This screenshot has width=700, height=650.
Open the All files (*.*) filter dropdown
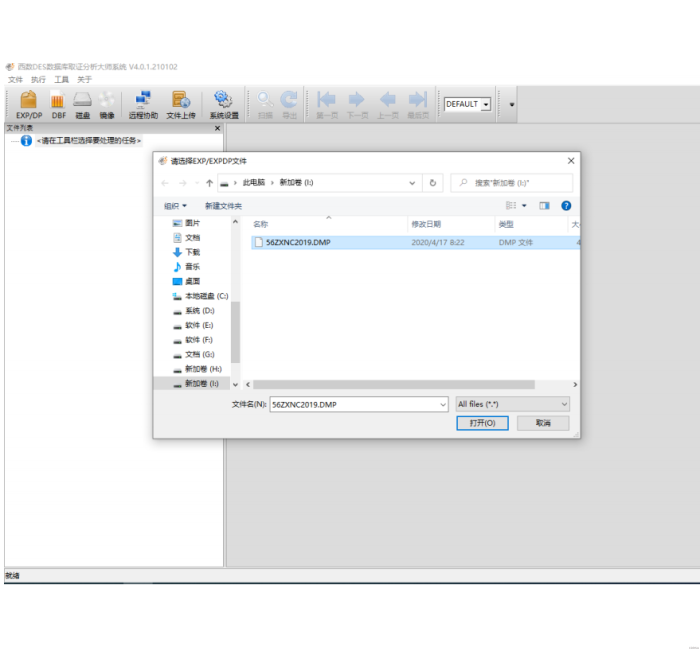(512, 404)
